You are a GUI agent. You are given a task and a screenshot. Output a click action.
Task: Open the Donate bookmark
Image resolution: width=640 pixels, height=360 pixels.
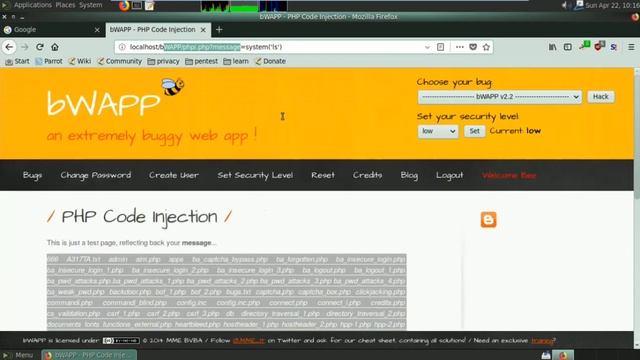pyautogui.click(x=270, y=61)
